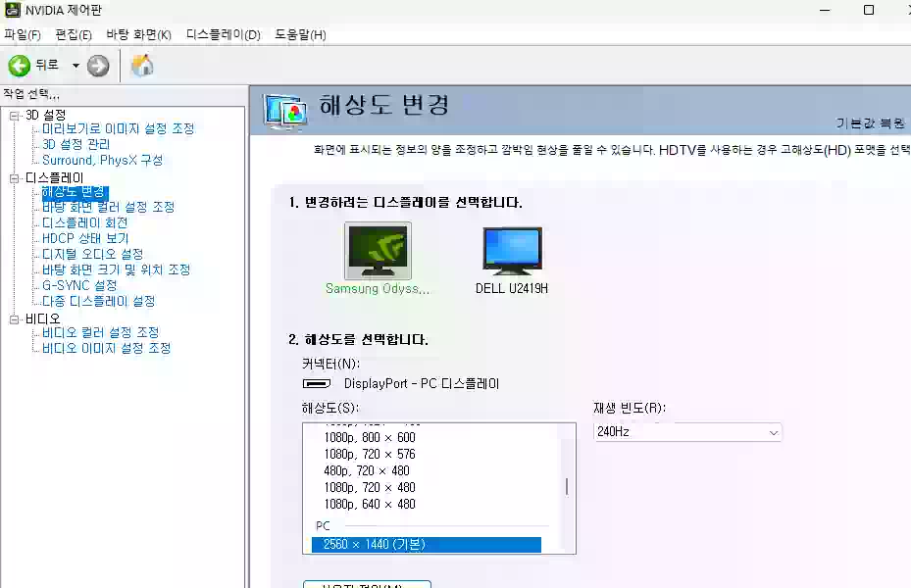911x588 pixels.
Task: Open 미리보기로 이미지 설정 조정 page
Action: 118,128
